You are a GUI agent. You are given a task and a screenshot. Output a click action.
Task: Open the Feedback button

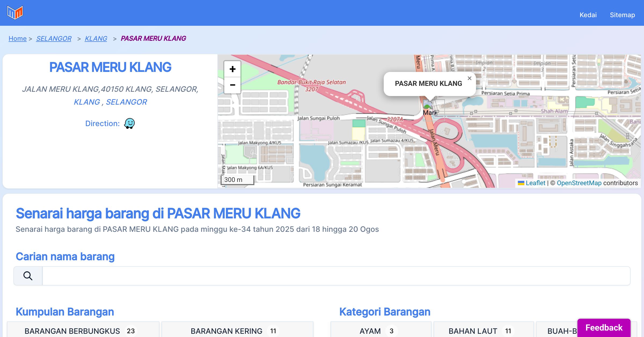(x=604, y=328)
